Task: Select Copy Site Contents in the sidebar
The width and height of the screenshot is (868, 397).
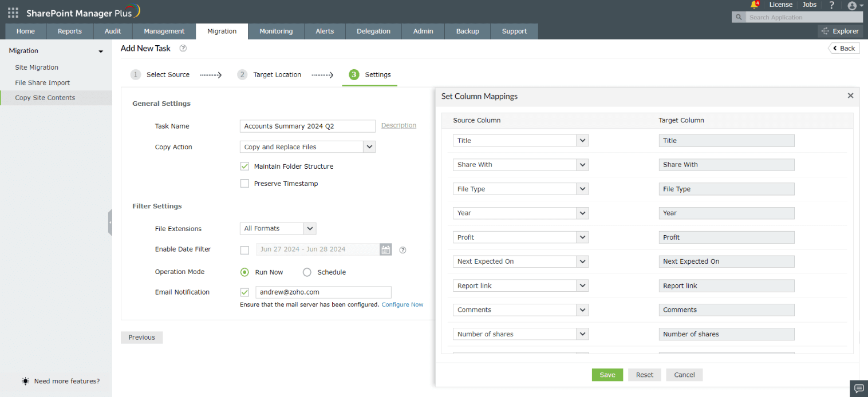Action: (x=56, y=98)
